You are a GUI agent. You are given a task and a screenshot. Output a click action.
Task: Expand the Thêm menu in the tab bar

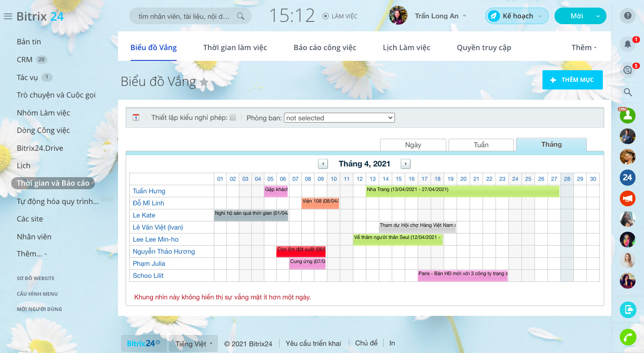coord(584,47)
